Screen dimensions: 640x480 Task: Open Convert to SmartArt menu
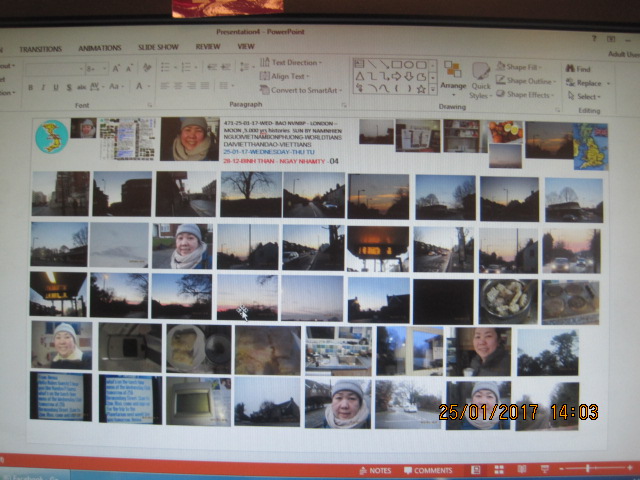point(301,90)
